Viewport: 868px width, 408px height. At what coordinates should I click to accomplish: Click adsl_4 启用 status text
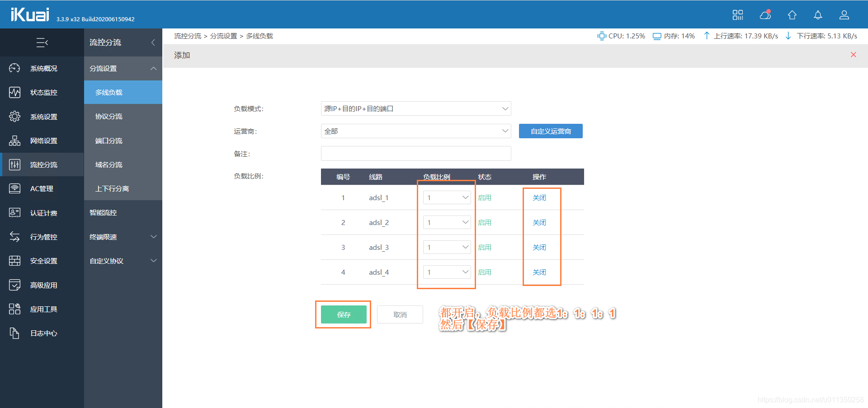point(485,272)
